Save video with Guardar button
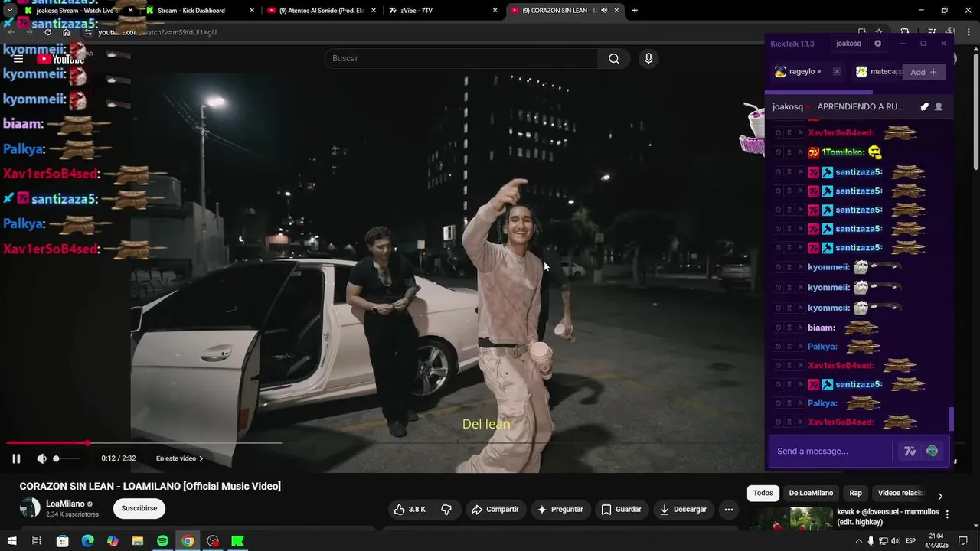 click(621, 509)
